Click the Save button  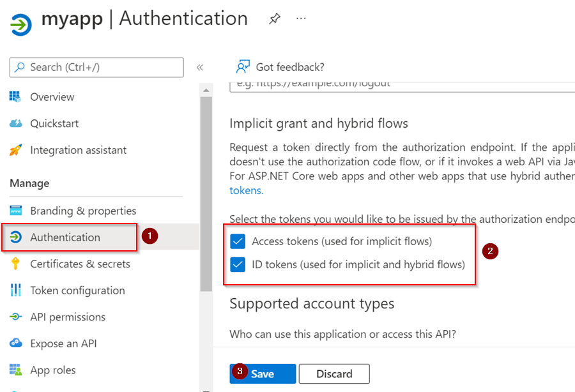click(x=263, y=373)
